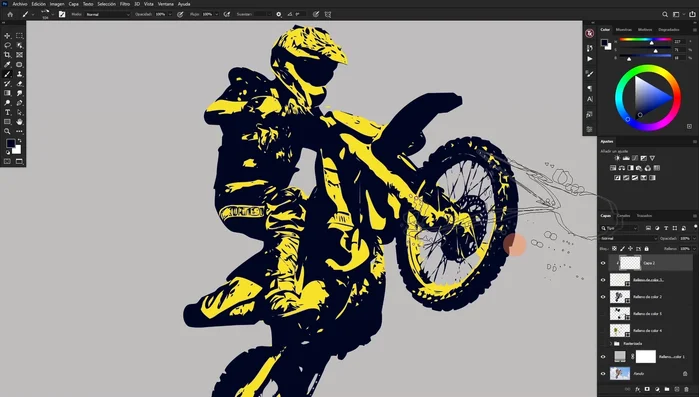Click the foreground color swatch in toolbox
699x397 pixels.
pyautogui.click(x=10, y=143)
